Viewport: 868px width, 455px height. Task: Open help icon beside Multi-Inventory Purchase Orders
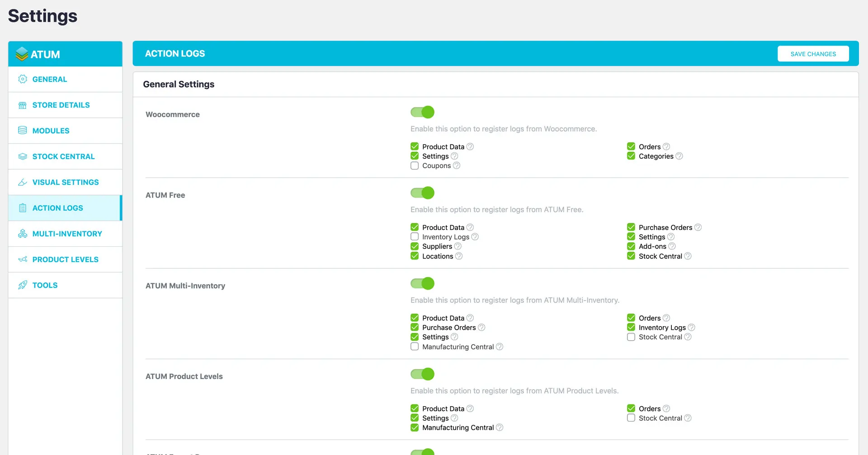coord(481,327)
